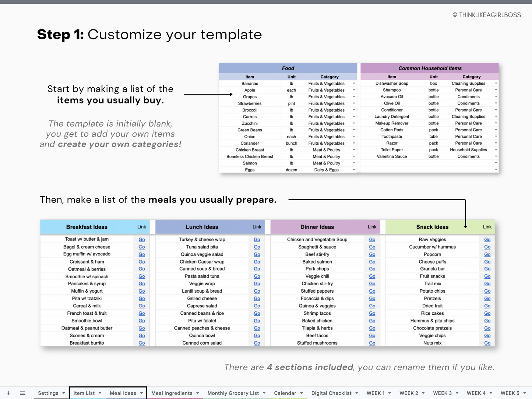
Task: Click the Go link for Turkey & cheese wrap
Action: click(x=257, y=240)
